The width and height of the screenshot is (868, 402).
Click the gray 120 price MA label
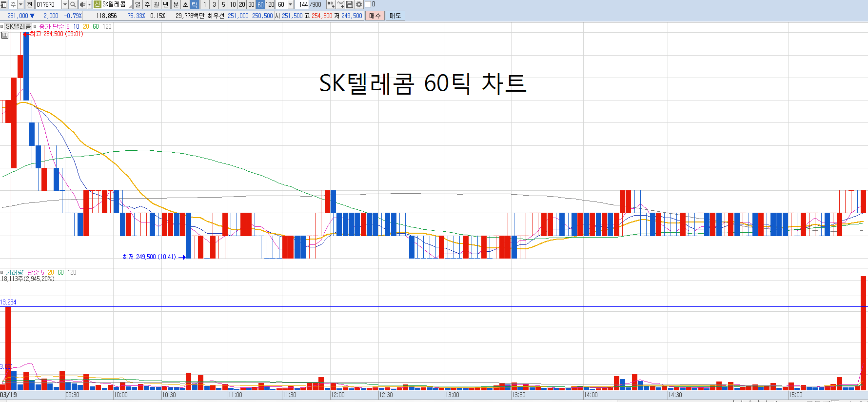point(107,26)
